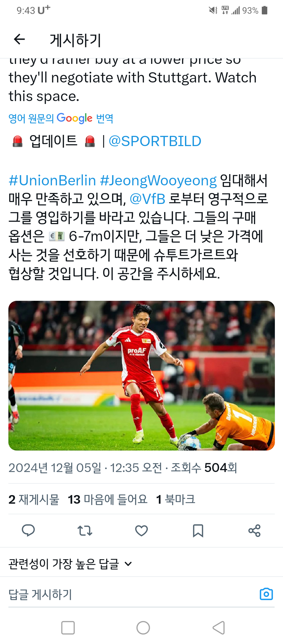The image size is (283, 644).
Task: Tap the Android recent apps square
Action: [68, 628]
